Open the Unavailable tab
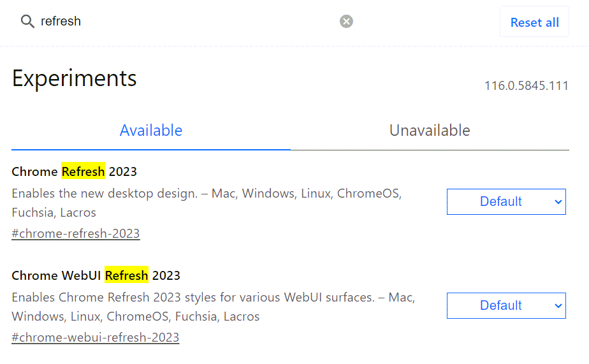The image size is (589, 364). [430, 131]
